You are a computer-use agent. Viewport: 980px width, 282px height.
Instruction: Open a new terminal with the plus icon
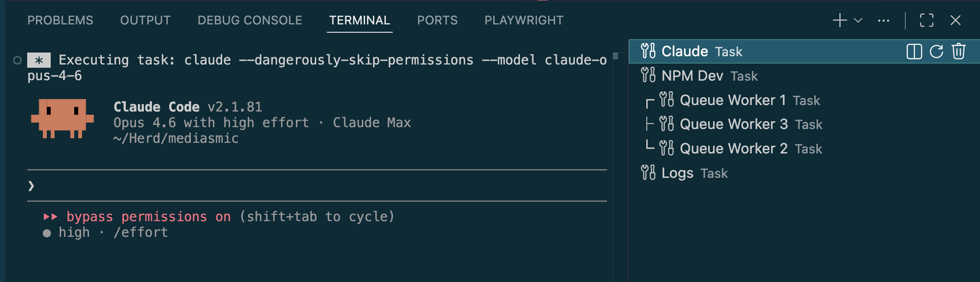840,20
